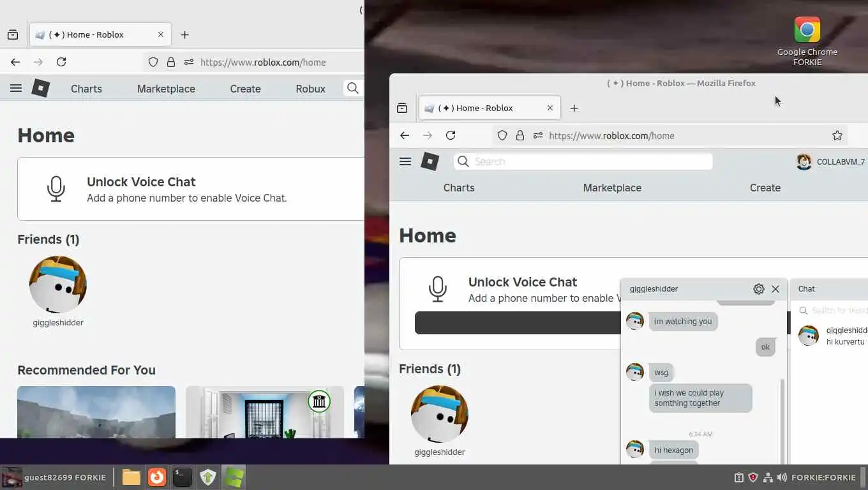Open Create in the Firefox window nav
Image resolution: width=868 pixels, height=490 pixels.
pos(765,188)
